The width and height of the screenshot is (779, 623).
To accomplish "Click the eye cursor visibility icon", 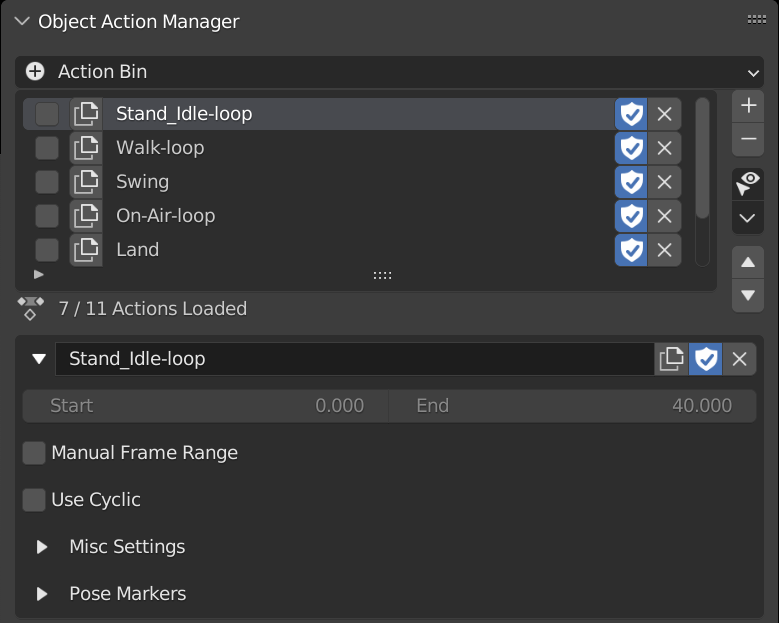I will click(748, 184).
